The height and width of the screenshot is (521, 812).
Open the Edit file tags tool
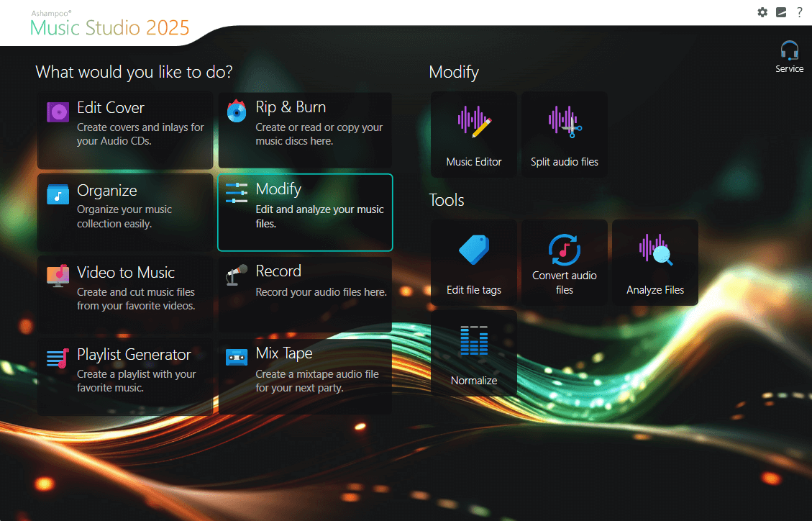coord(473,263)
